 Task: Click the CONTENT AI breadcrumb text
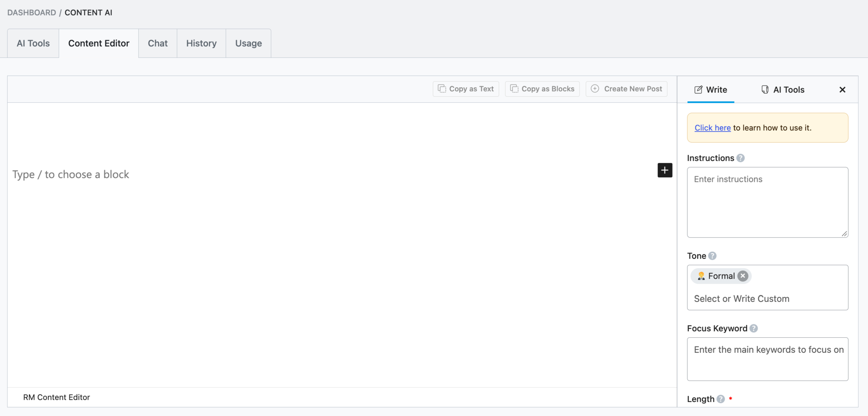click(x=88, y=12)
